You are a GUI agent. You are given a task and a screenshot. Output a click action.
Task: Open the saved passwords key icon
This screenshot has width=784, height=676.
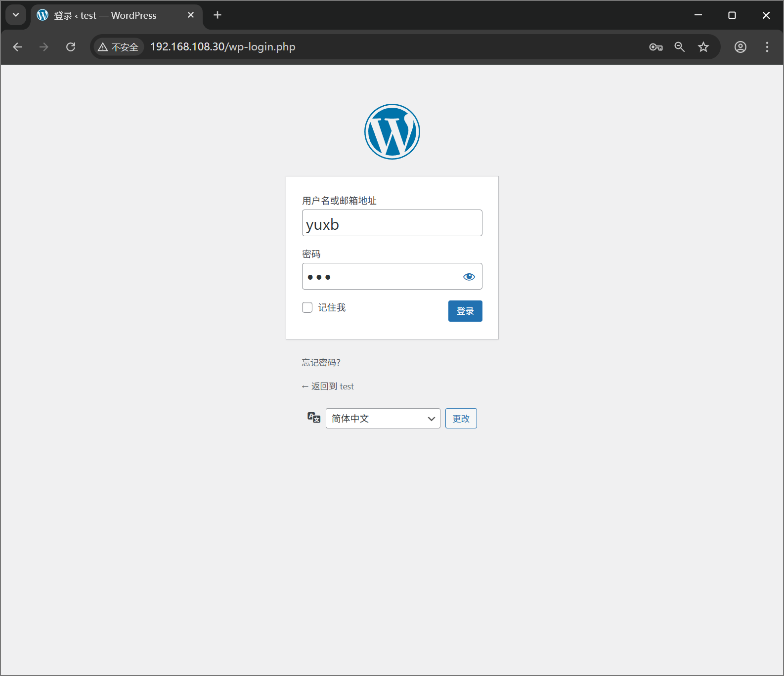tap(656, 47)
